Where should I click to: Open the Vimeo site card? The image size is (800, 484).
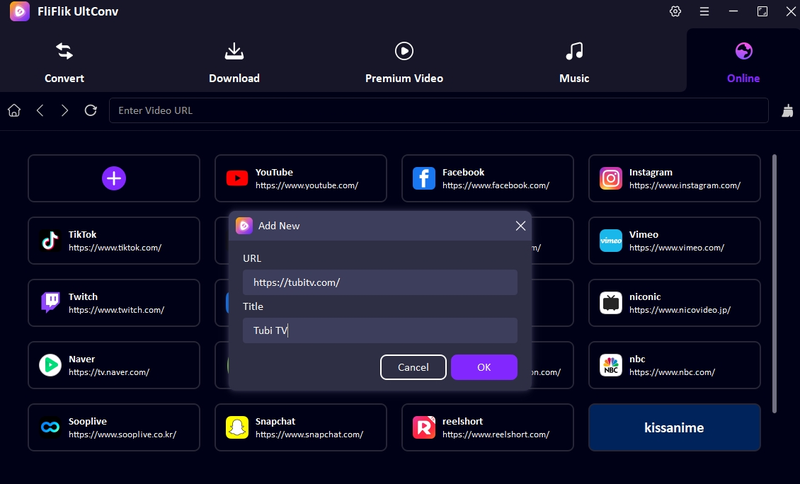click(x=674, y=241)
